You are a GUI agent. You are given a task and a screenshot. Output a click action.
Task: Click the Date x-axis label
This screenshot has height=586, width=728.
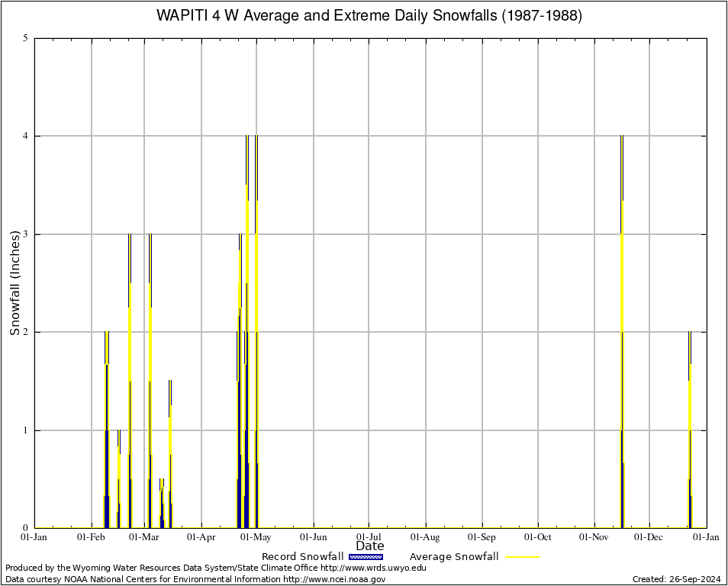370,546
